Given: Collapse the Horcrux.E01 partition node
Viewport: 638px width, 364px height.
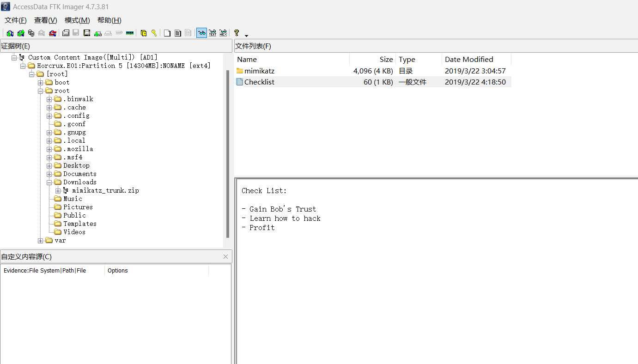Looking at the screenshot, I should (x=23, y=66).
